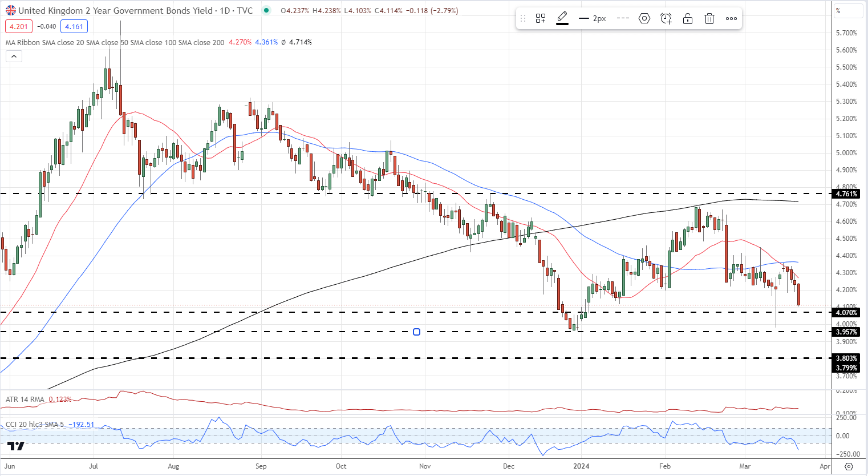Collapse the indicator legend chevron

pos(14,56)
